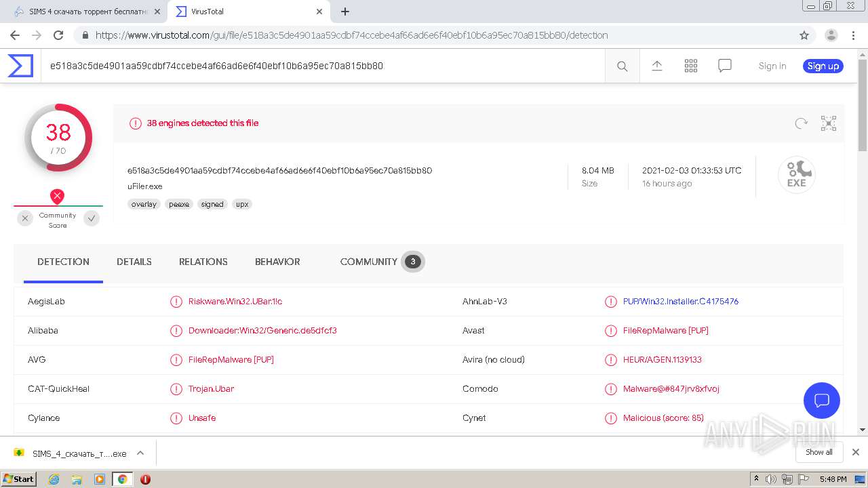Screen dimensions: 868x488
Task: Close the VirusTotal tab
Action: (319, 12)
